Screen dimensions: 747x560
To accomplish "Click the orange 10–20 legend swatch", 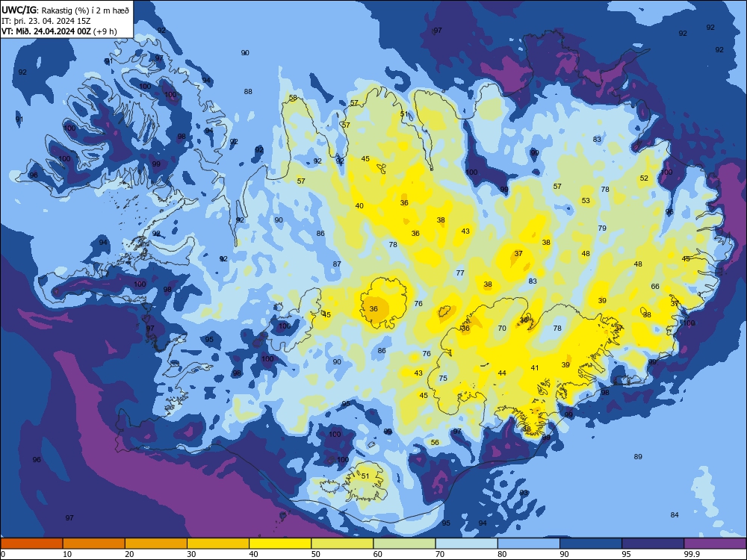I will (x=94, y=544).
